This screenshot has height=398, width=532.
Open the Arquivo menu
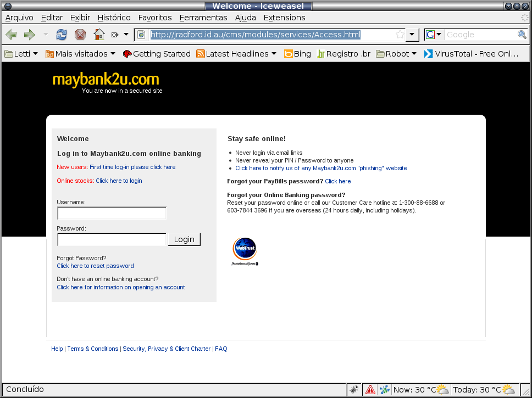[19, 18]
